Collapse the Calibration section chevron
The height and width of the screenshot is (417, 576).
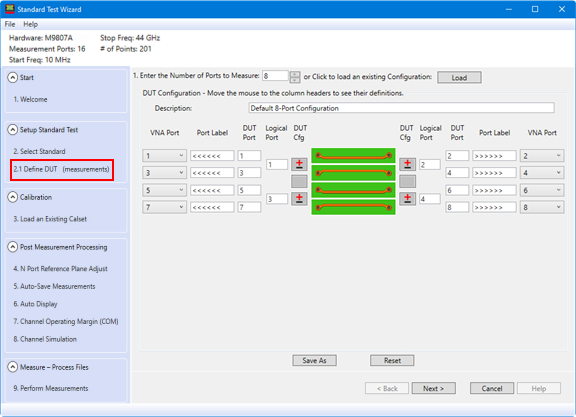click(x=12, y=197)
